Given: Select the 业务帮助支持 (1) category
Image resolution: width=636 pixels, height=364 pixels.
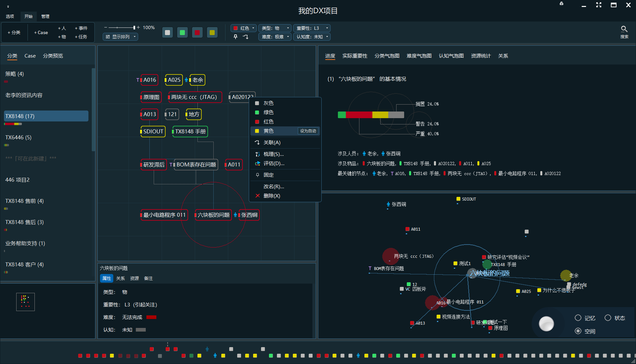Looking at the screenshot, I should click(46, 243).
